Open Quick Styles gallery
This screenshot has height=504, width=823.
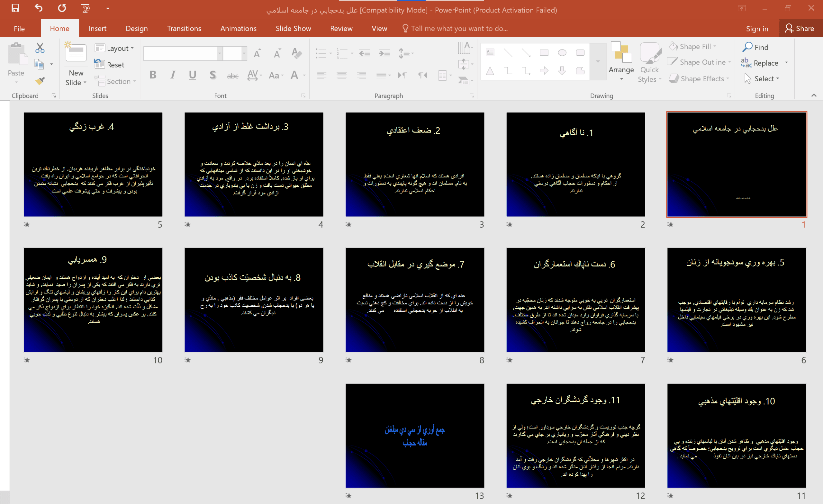click(x=649, y=62)
